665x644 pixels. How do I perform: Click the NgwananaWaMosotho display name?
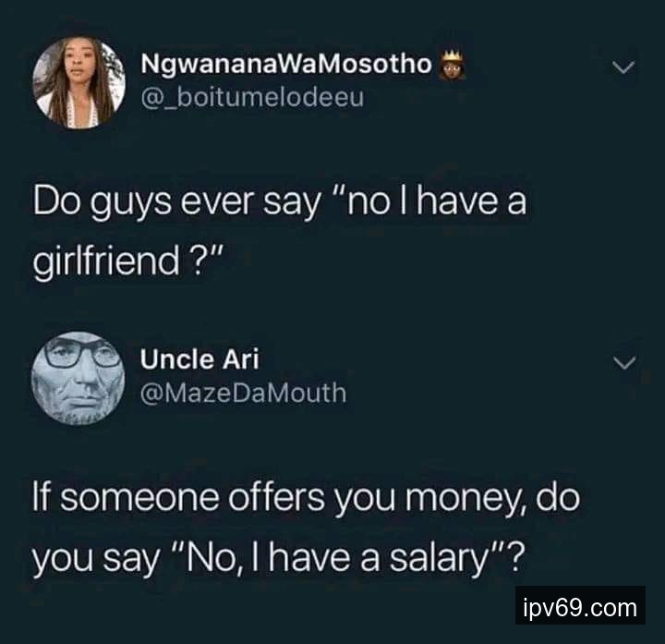pyautogui.click(x=286, y=65)
